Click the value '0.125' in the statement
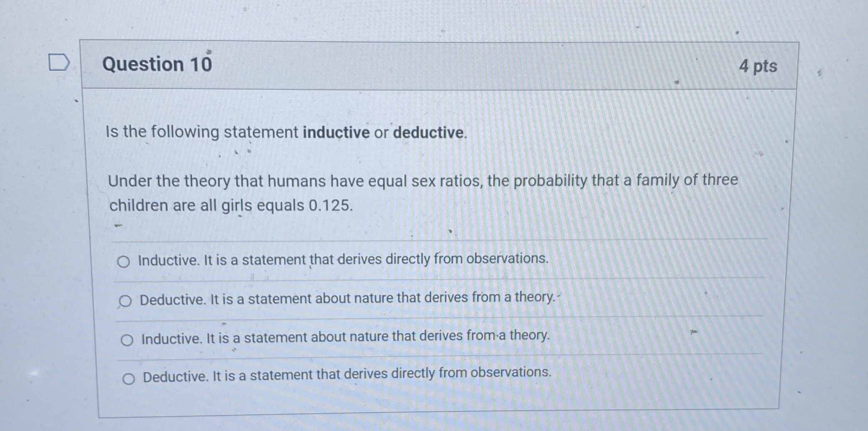Image resolution: width=868 pixels, height=431 pixels. tap(330, 206)
